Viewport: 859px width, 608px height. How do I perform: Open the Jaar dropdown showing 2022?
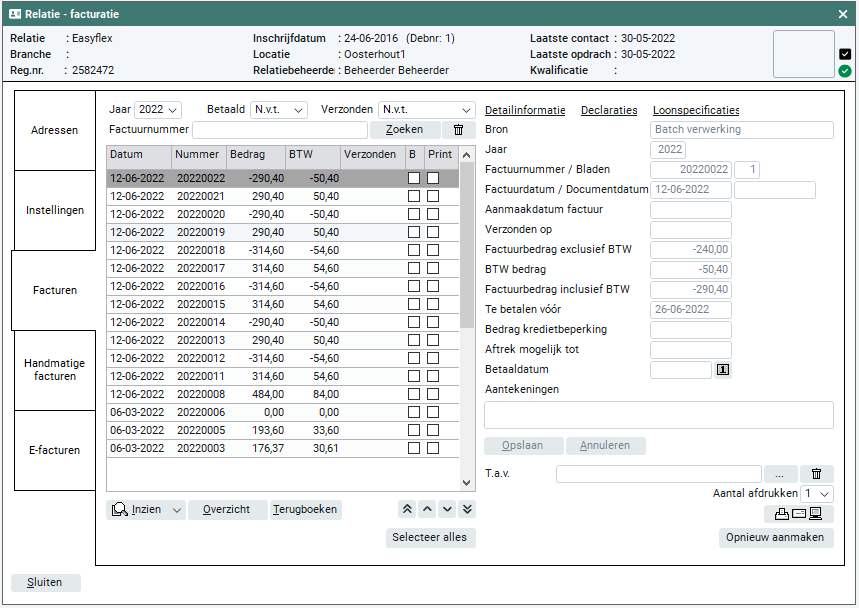click(x=158, y=110)
